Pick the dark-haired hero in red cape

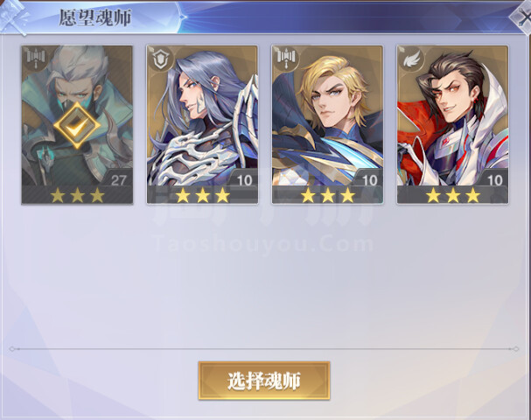(x=453, y=125)
